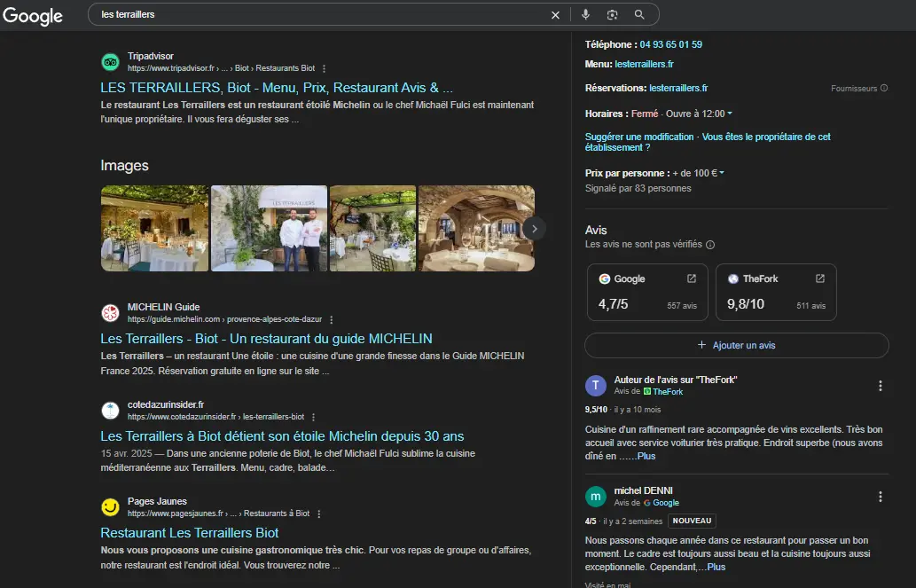Click TheFork source link in review

(x=668, y=392)
